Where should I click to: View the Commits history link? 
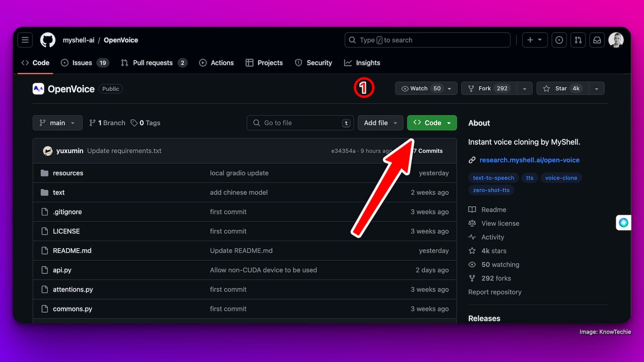(x=429, y=151)
